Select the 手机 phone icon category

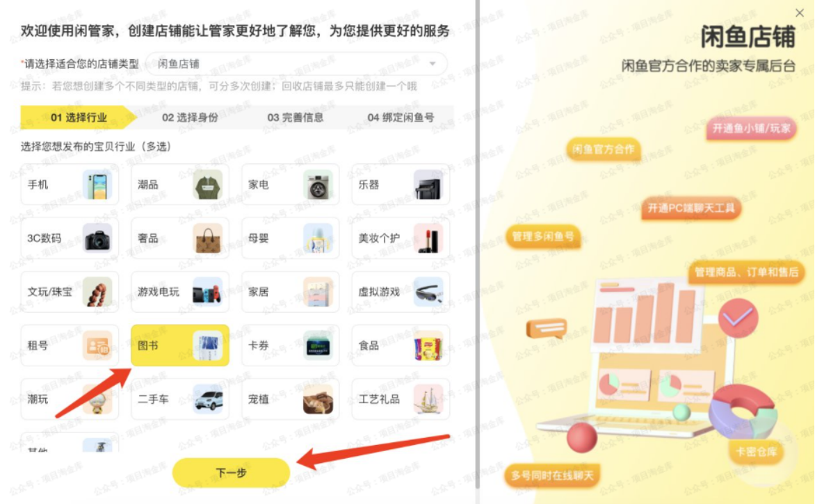click(97, 184)
